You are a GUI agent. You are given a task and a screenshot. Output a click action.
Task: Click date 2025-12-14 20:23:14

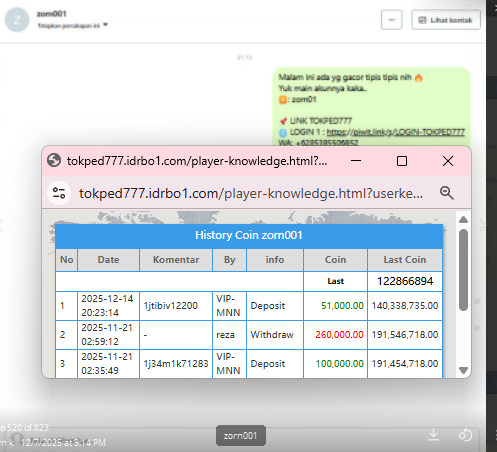click(x=107, y=305)
